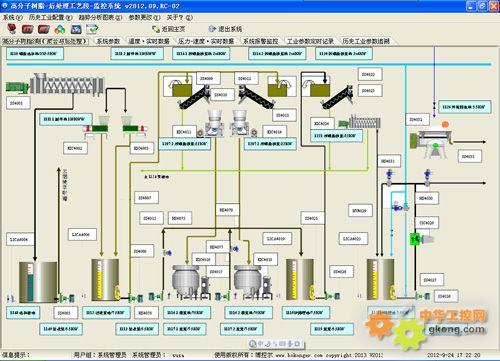Switch to the 系统报警监控 tab

(x=260, y=41)
